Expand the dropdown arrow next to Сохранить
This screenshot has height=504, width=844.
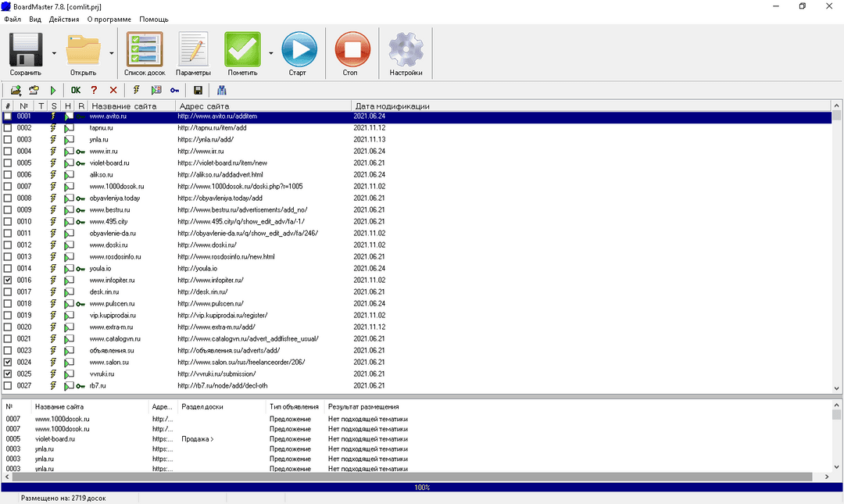(x=54, y=53)
